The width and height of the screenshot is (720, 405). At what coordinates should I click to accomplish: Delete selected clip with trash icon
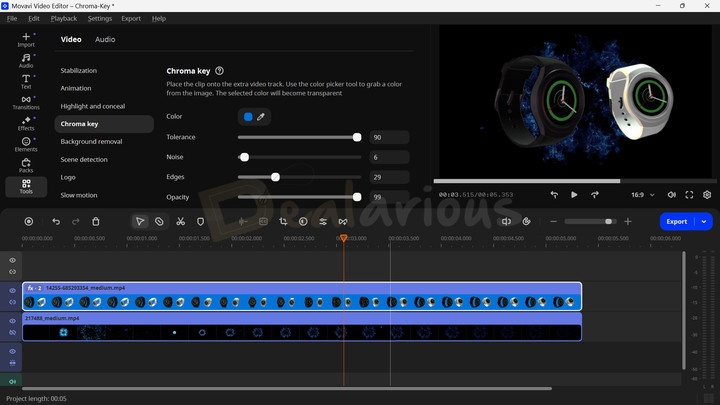(x=96, y=221)
